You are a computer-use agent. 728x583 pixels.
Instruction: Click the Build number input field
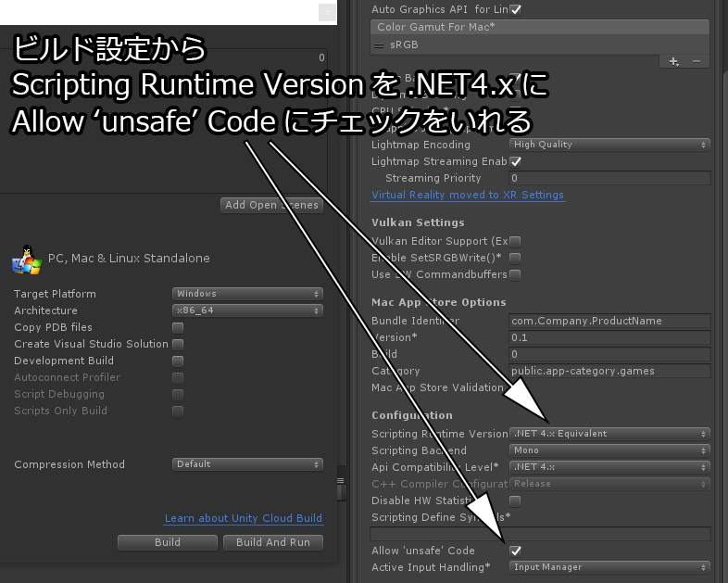pos(609,354)
